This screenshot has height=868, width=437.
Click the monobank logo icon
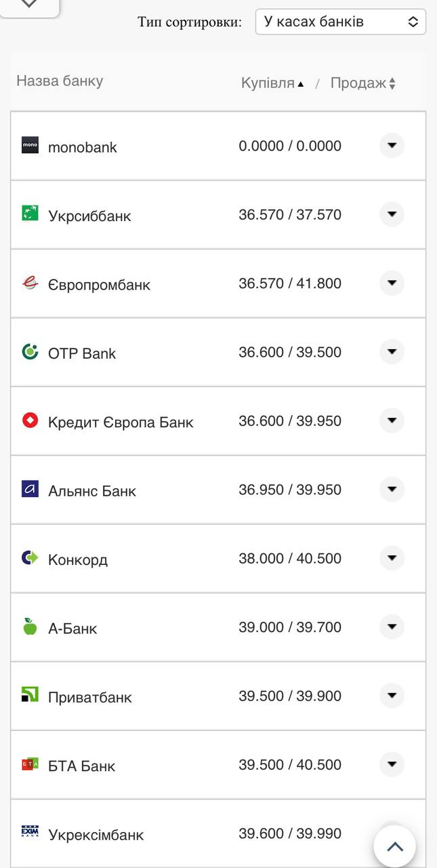click(x=30, y=146)
